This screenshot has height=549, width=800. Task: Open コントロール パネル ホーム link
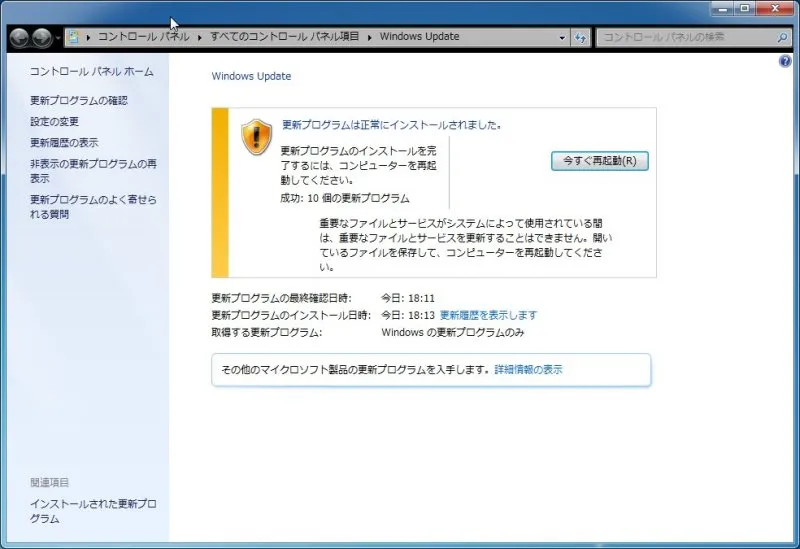91,71
